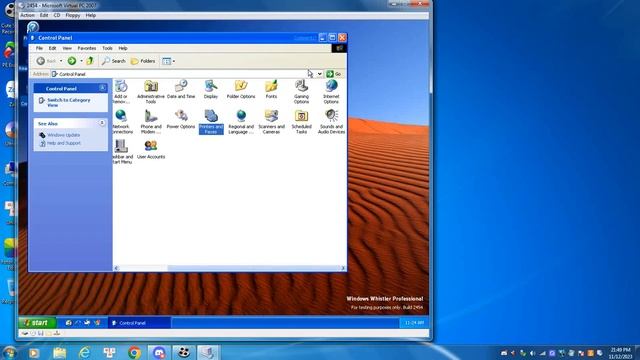Click the host volume tray icon

pos(533,353)
